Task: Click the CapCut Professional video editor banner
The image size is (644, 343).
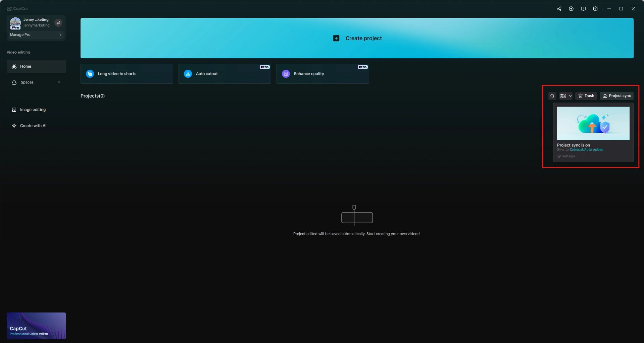Action: 36,326
